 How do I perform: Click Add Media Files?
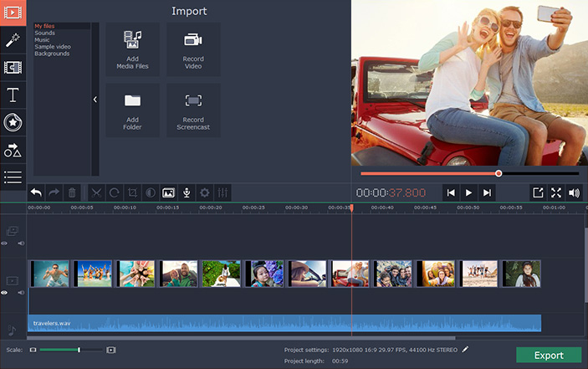pyautogui.click(x=131, y=49)
